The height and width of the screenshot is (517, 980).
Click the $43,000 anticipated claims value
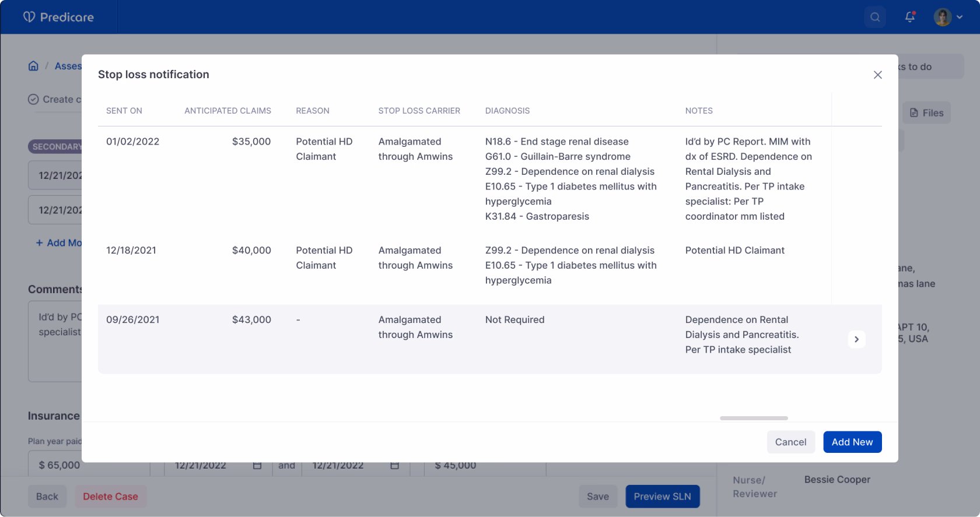(x=251, y=320)
